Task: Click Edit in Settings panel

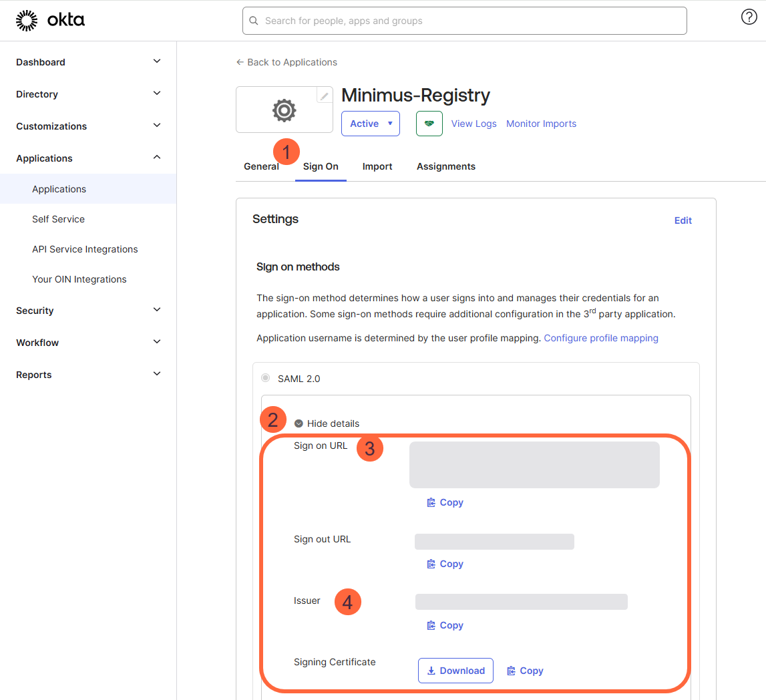Action: coord(683,220)
